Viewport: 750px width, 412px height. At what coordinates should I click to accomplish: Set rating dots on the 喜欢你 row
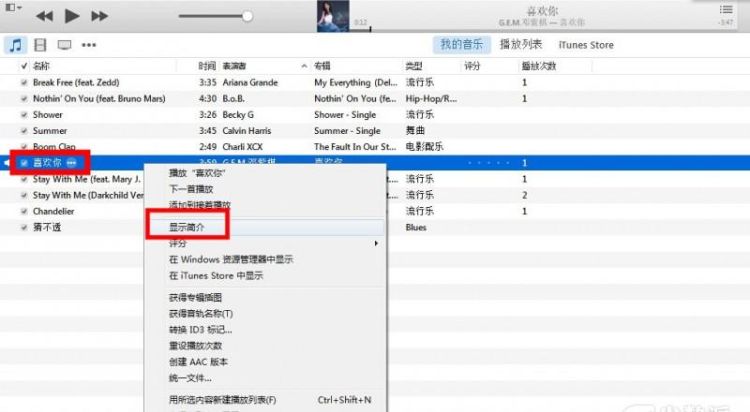488,163
